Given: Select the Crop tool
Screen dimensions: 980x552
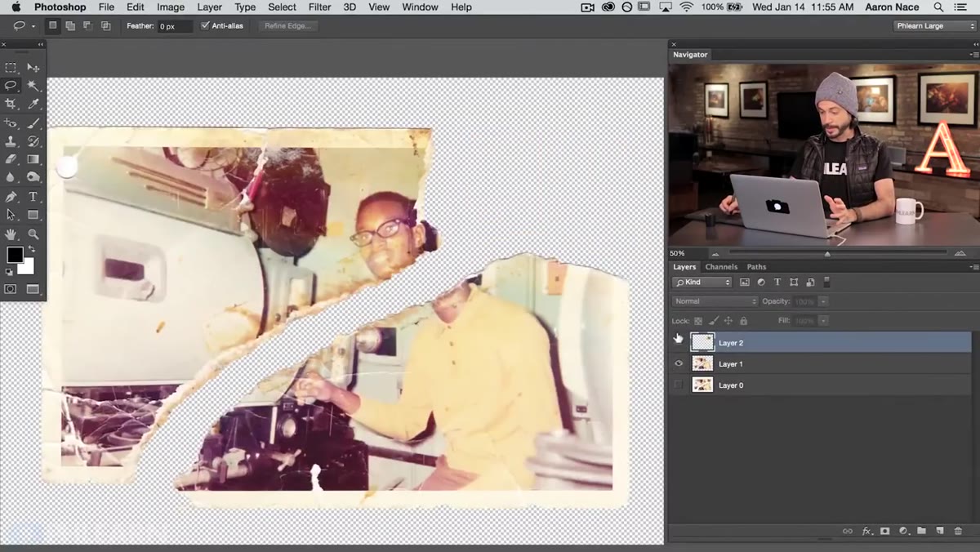Looking at the screenshot, I should [11, 105].
